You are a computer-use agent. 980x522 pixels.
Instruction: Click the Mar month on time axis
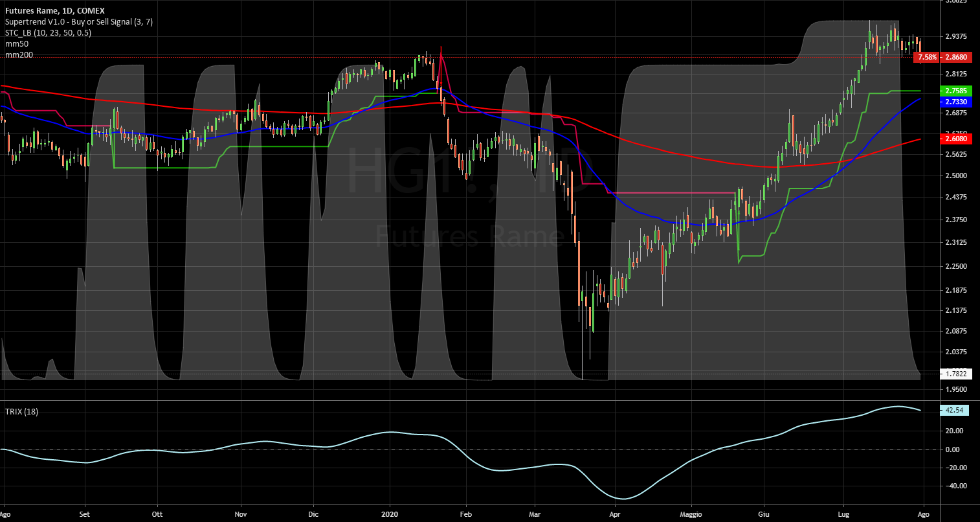[535, 514]
